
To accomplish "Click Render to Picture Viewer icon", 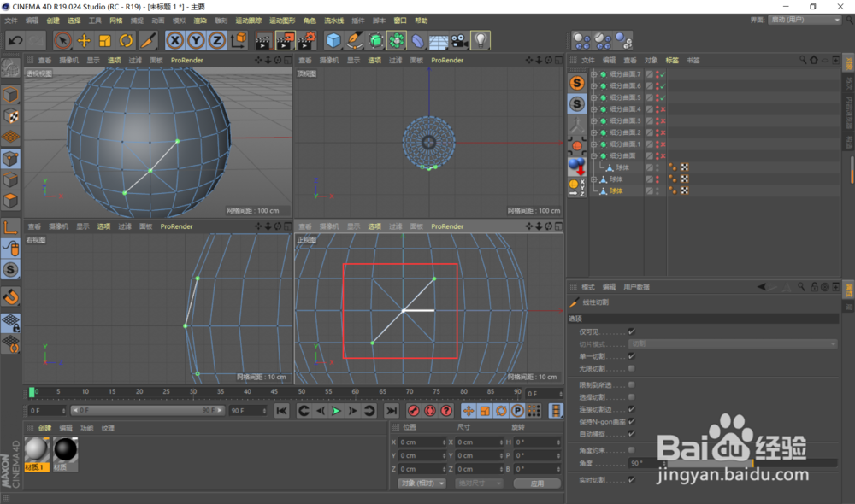I will pos(286,40).
